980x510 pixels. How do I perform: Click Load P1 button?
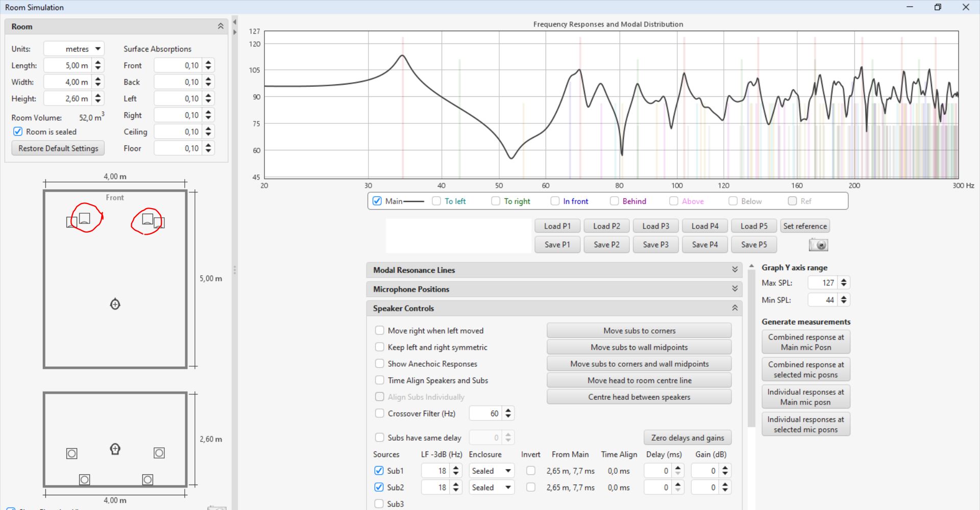click(x=557, y=226)
